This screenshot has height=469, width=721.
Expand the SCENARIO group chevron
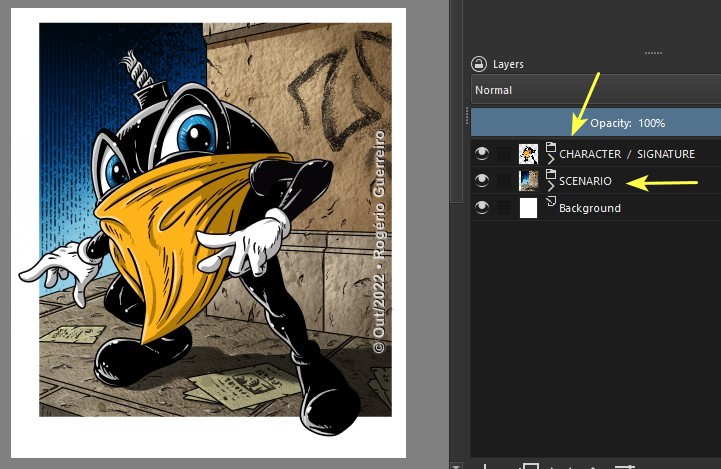550,186
